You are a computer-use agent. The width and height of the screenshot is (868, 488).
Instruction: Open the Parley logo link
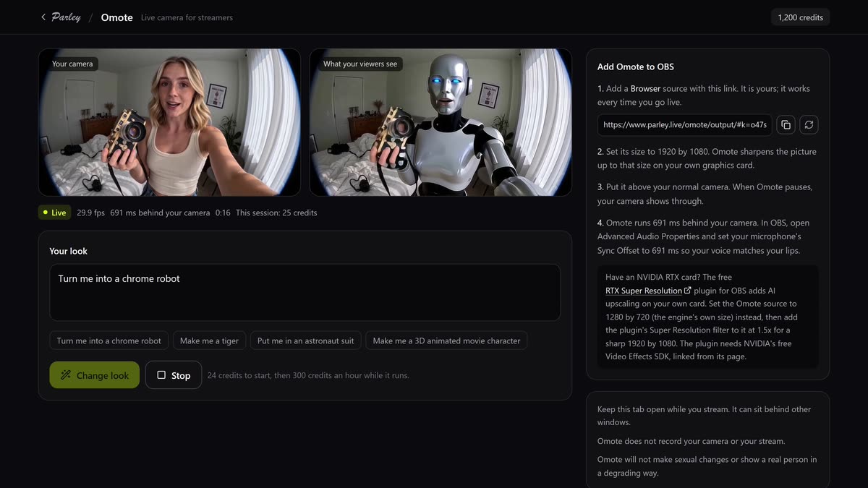click(66, 17)
